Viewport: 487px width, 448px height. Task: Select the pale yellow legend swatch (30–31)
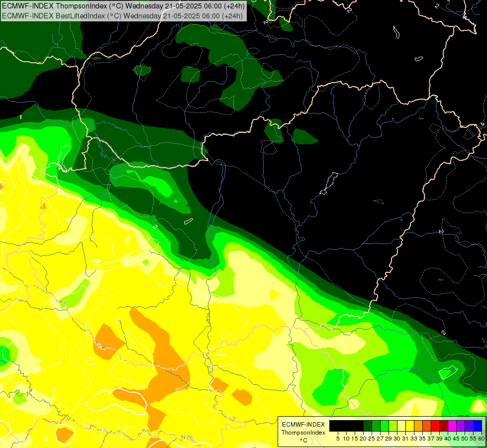(401, 426)
